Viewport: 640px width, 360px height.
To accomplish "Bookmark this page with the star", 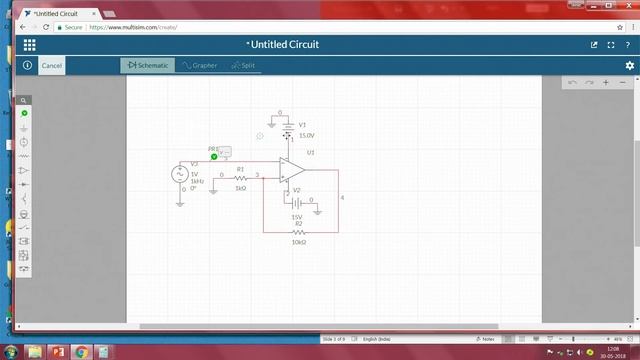I will click(x=620, y=27).
